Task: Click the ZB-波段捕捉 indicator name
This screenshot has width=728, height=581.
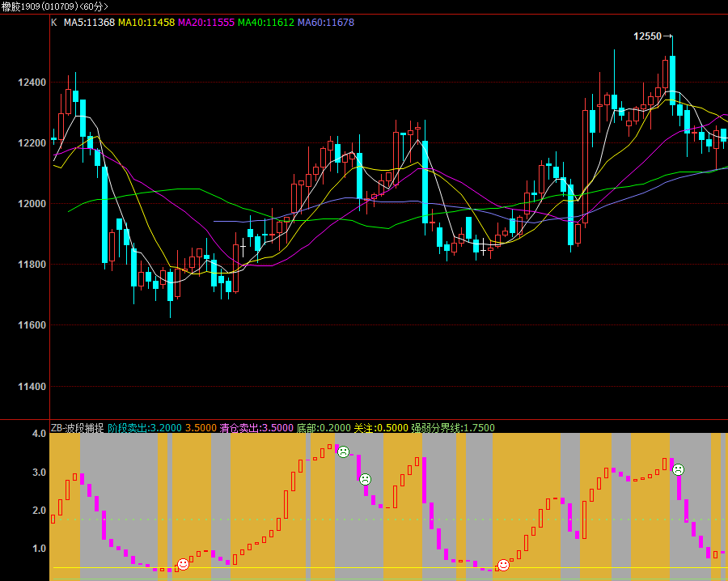Action: click(x=77, y=428)
